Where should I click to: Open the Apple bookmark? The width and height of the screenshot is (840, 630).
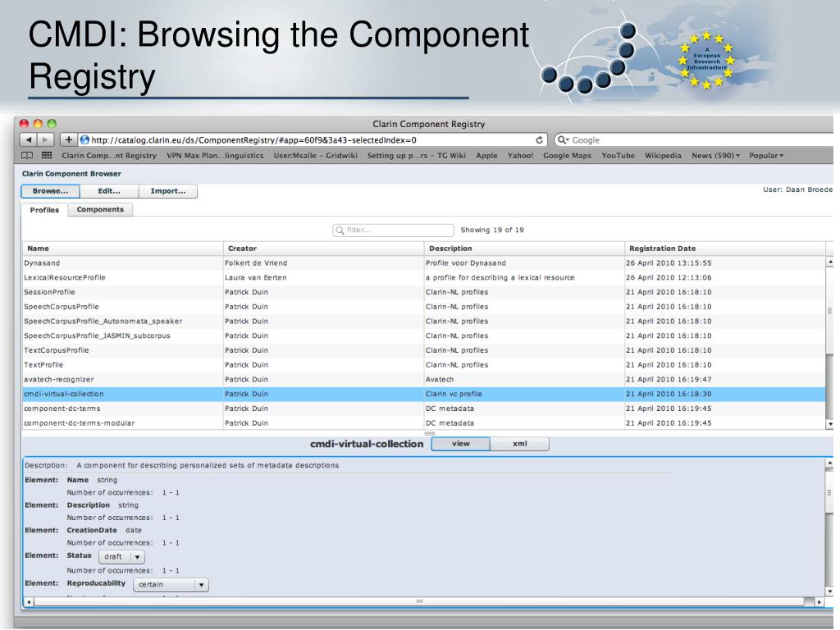pyautogui.click(x=486, y=155)
